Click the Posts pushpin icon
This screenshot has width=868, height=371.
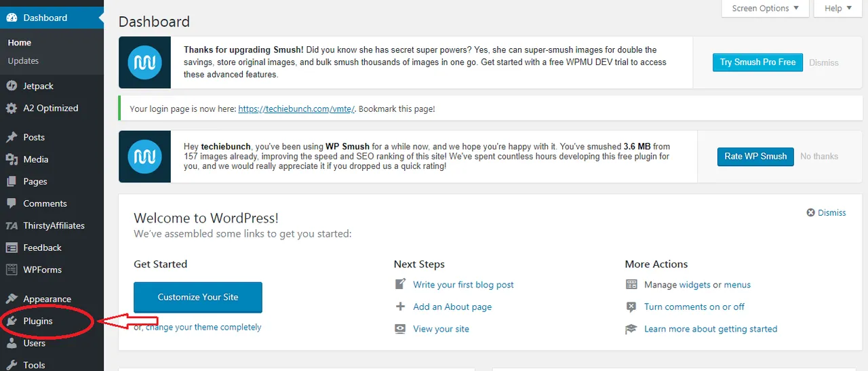[11, 137]
